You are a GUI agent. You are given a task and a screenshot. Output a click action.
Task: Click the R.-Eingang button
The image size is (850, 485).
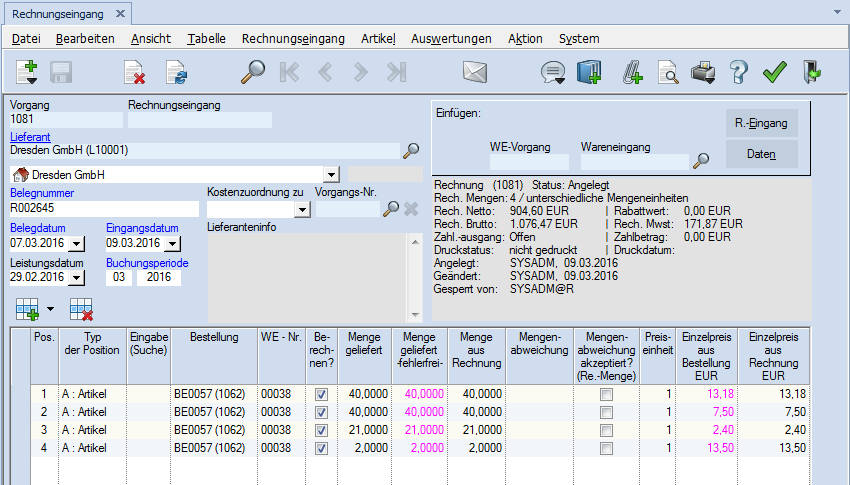(761, 124)
